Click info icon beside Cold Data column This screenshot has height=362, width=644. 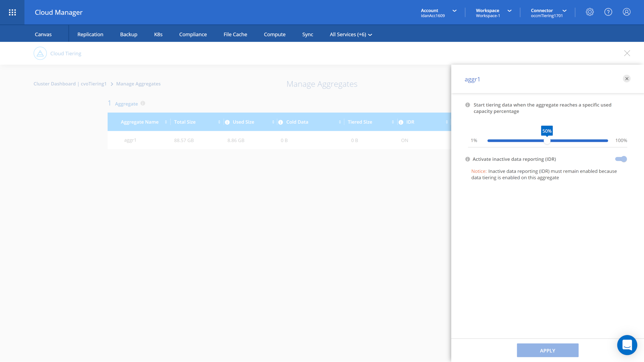280,122
